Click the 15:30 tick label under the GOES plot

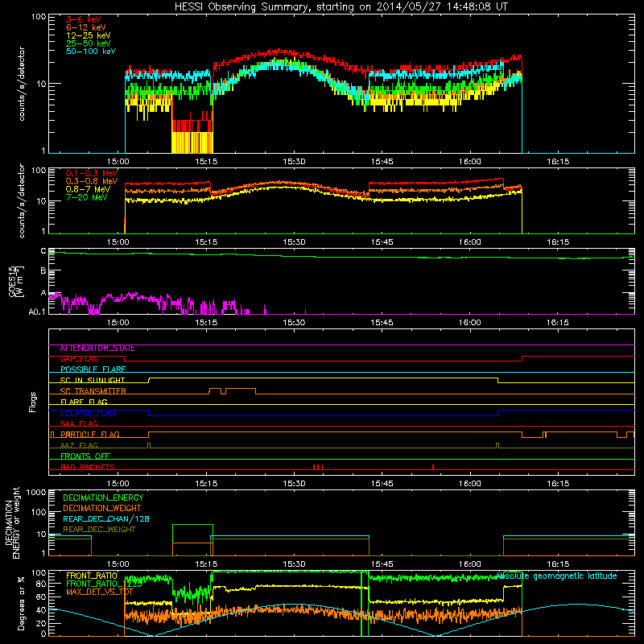click(x=294, y=323)
